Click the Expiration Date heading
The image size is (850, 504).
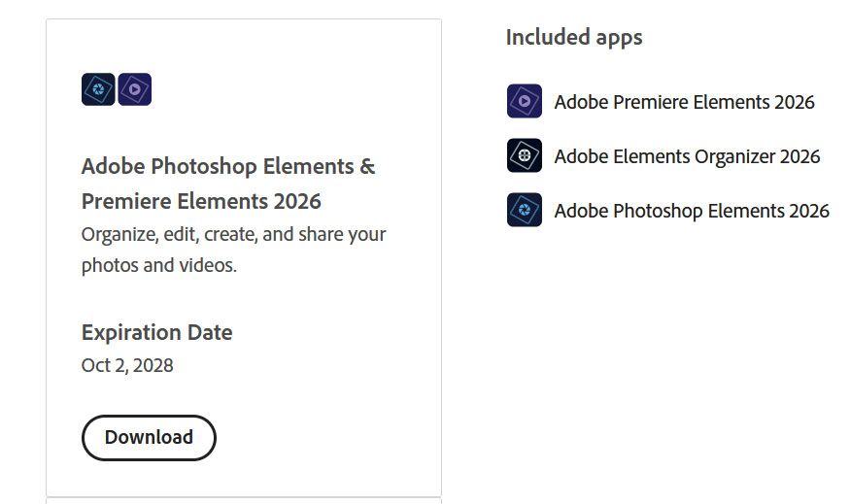[156, 332]
